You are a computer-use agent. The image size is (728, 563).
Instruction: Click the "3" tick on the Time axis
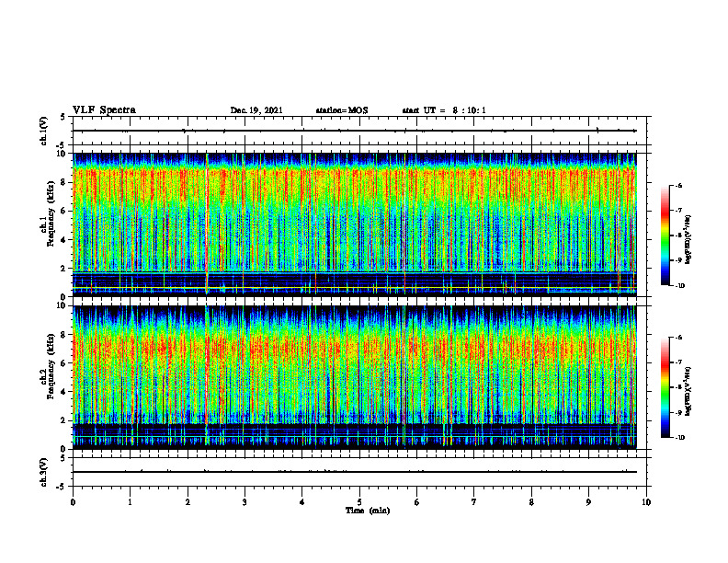[x=245, y=502]
